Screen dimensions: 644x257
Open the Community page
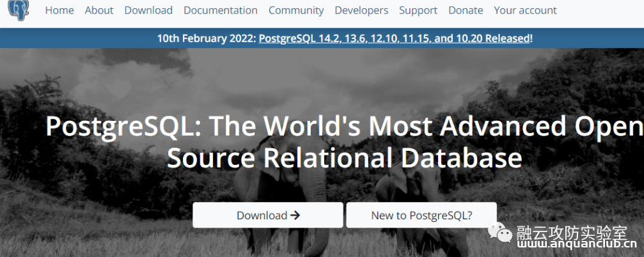[x=296, y=10]
